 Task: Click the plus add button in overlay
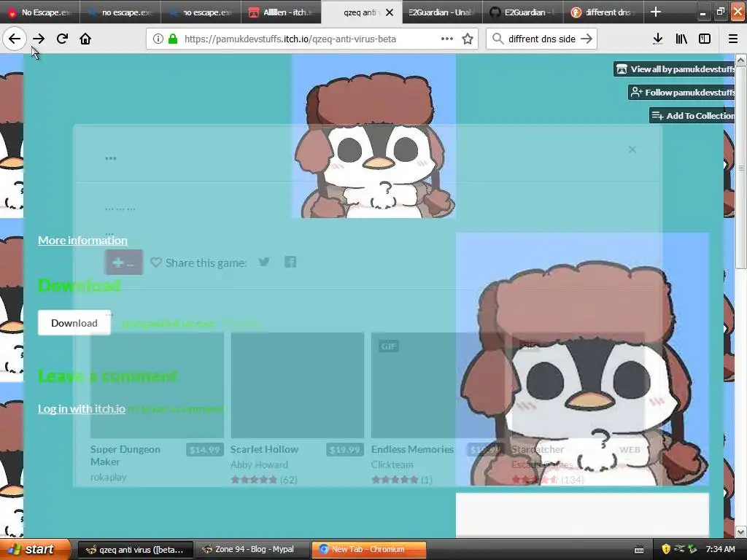[124, 262]
